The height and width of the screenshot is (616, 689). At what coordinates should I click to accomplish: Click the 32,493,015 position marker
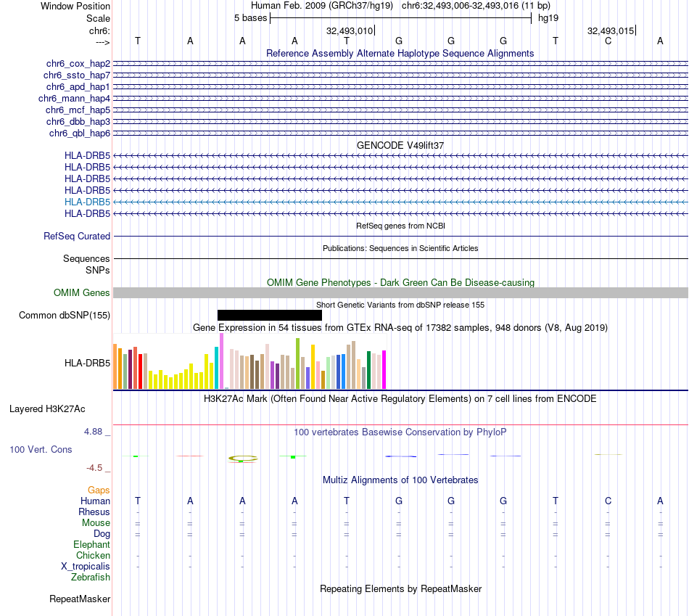pyautogui.click(x=611, y=30)
